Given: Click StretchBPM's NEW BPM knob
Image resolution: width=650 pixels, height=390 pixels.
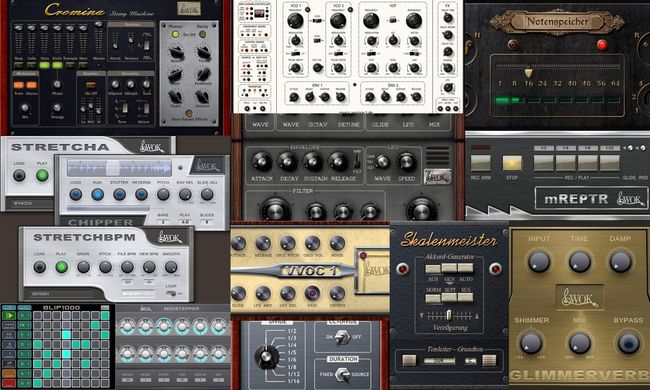Looking at the screenshot, I should 149,267.
